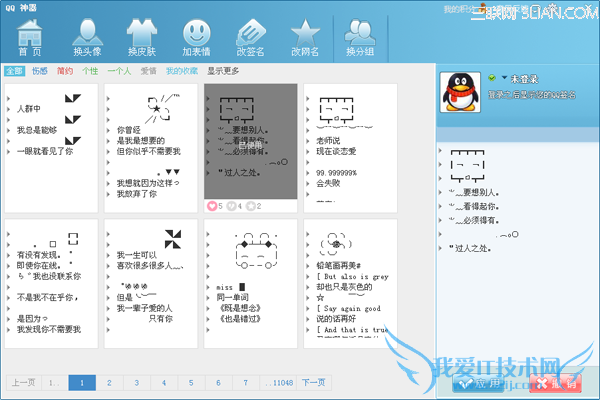Select the 个性 category tab
The height and width of the screenshot is (400, 600).
[90, 71]
